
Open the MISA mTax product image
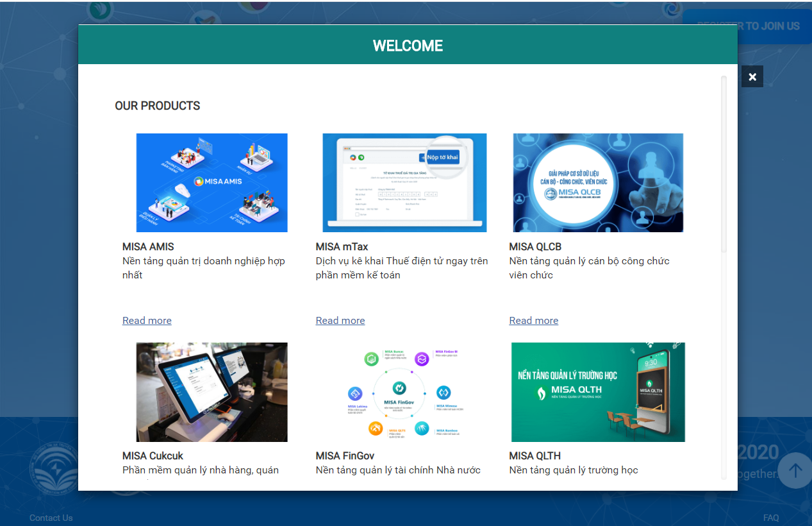tap(404, 183)
